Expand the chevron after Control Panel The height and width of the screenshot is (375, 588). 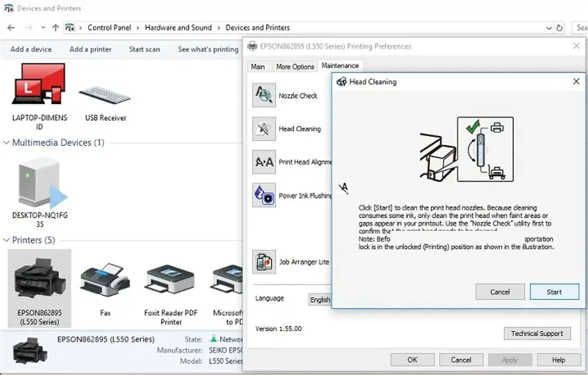coord(138,28)
